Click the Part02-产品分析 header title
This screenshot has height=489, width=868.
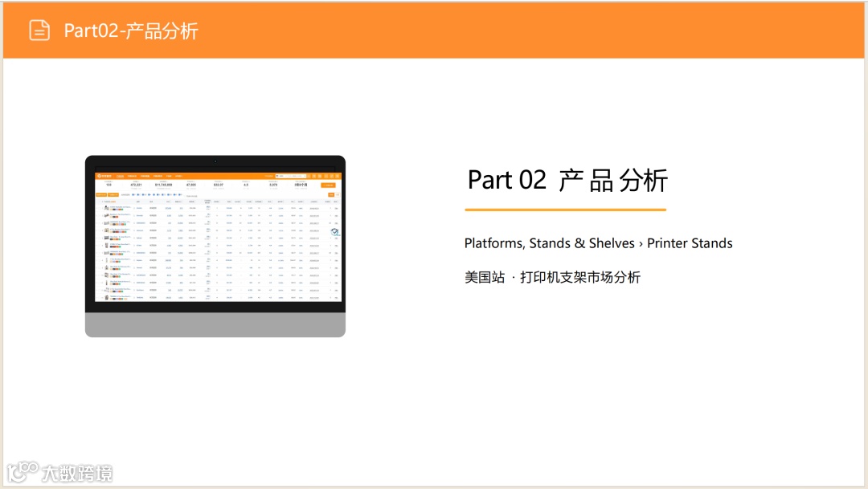click(131, 31)
